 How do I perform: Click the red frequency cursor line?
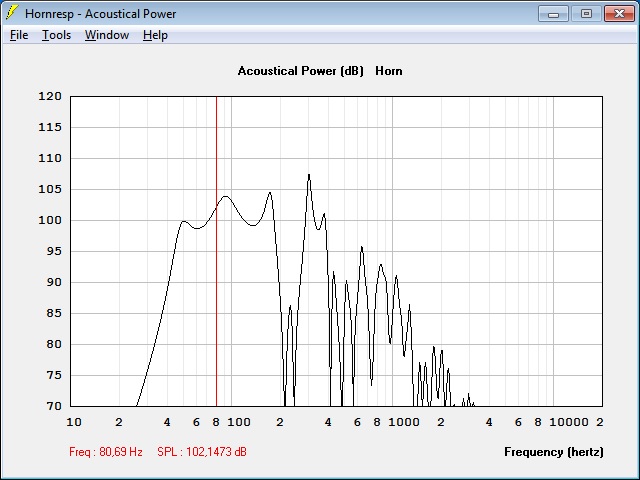coord(216,251)
